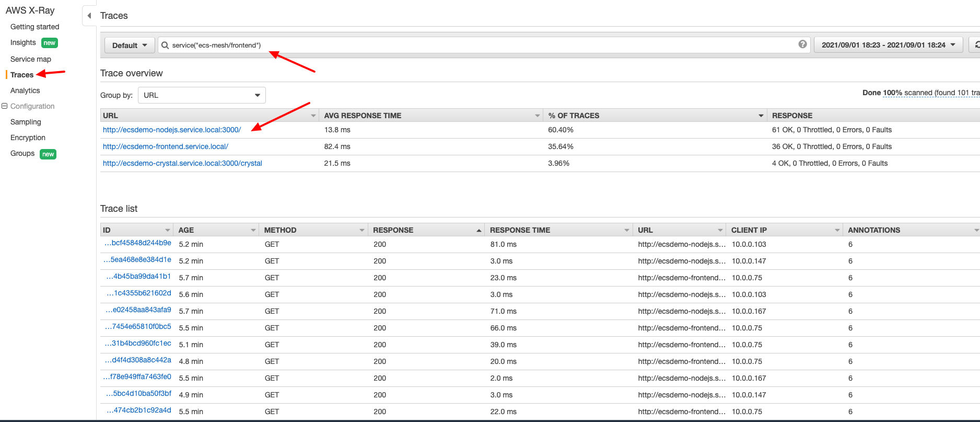980x422 pixels.
Task: Open URL column filter arrow in Trace overview
Action: click(x=313, y=116)
